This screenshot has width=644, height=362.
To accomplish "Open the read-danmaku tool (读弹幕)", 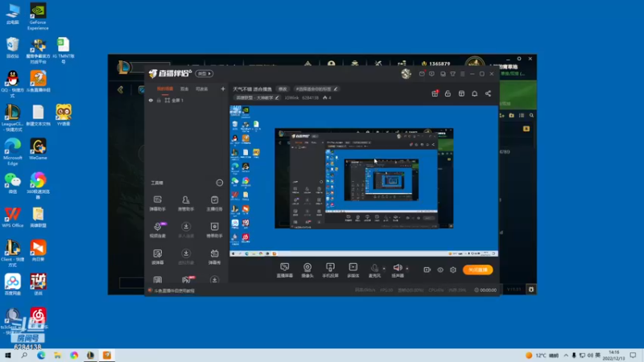I will coord(157,257).
